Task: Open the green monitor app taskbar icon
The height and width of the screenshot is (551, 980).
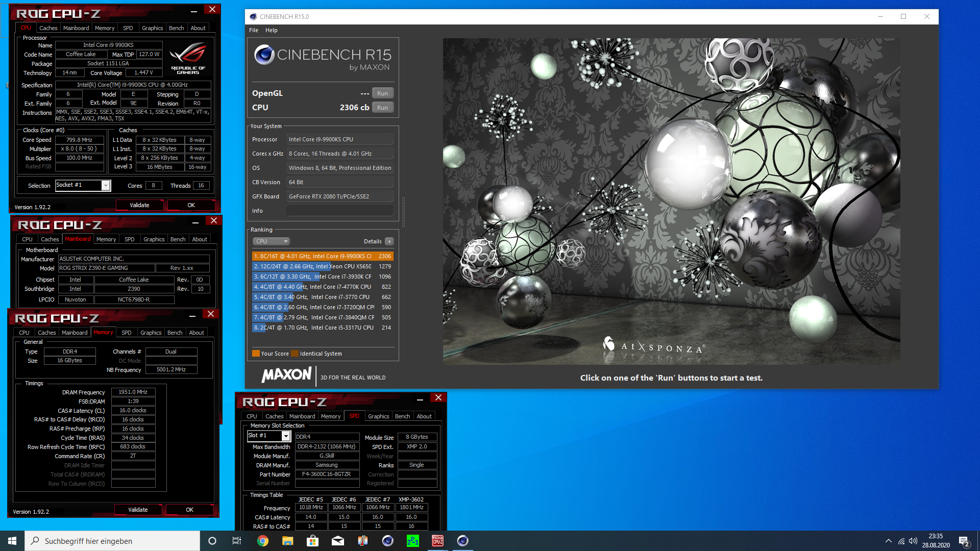Action: click(412, 541)
